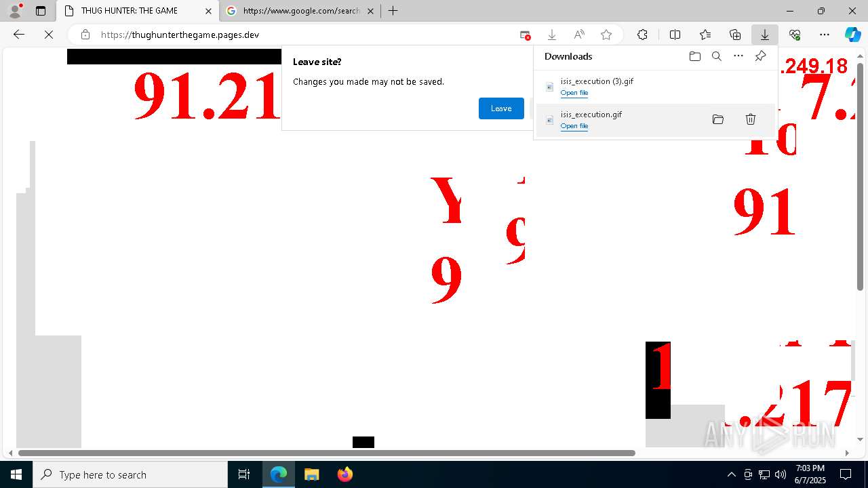Open Collections
Viewport: 868px width, 488px height.
(735, 35)
